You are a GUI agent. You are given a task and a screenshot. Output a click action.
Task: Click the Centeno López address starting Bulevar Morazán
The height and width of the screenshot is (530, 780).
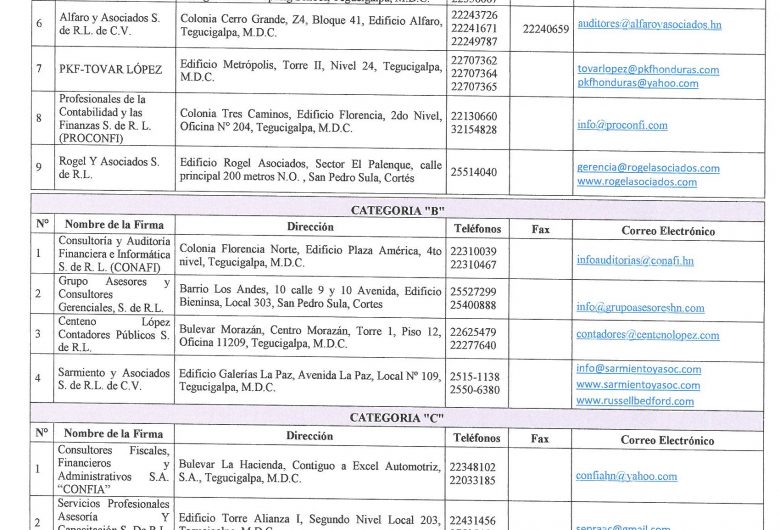click(309, 338)
